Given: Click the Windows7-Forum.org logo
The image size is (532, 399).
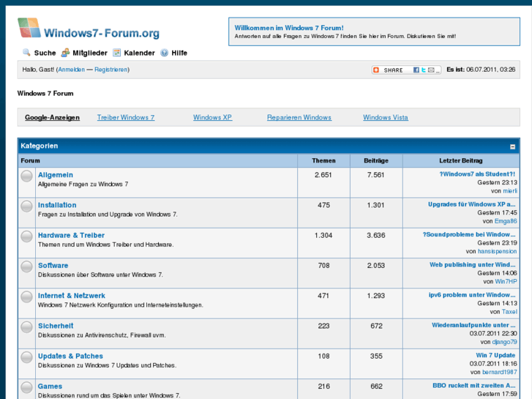Looking at the screenshot, I should tap(89, 28).
